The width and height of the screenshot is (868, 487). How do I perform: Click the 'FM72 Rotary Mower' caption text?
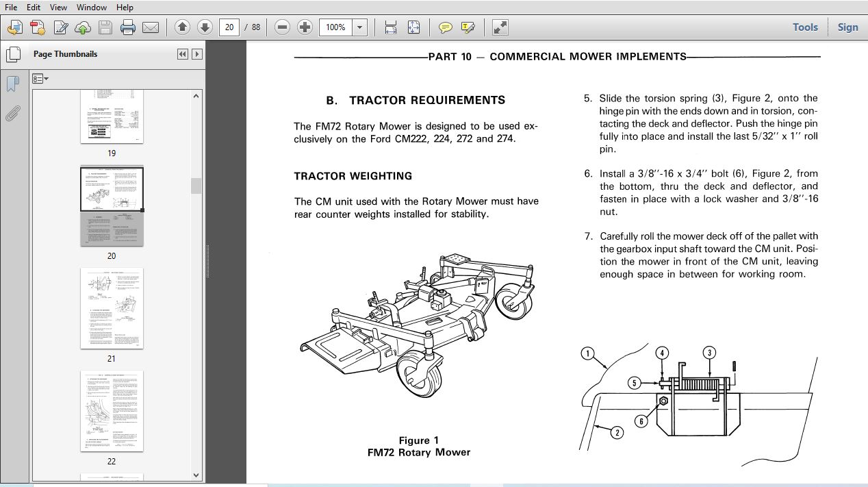(419, 452)
